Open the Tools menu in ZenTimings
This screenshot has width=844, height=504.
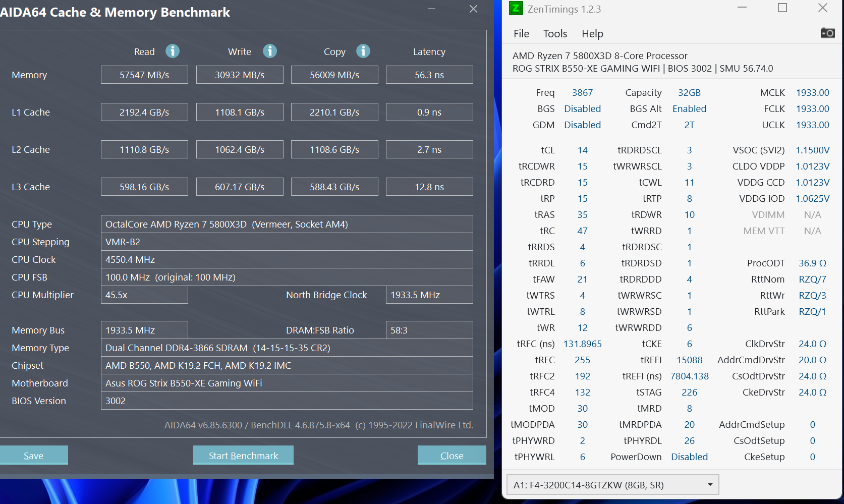pos(555,34)
